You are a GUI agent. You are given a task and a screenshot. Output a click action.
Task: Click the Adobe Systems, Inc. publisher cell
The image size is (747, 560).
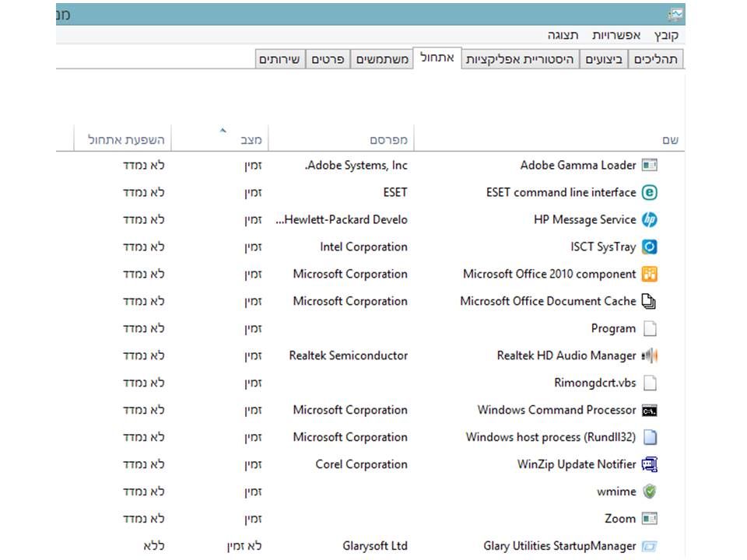356,165
